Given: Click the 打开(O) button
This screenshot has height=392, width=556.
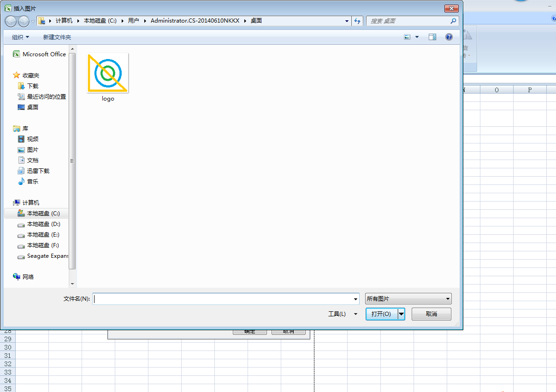Looking at the screenshot, I should [x=382, y=314].
